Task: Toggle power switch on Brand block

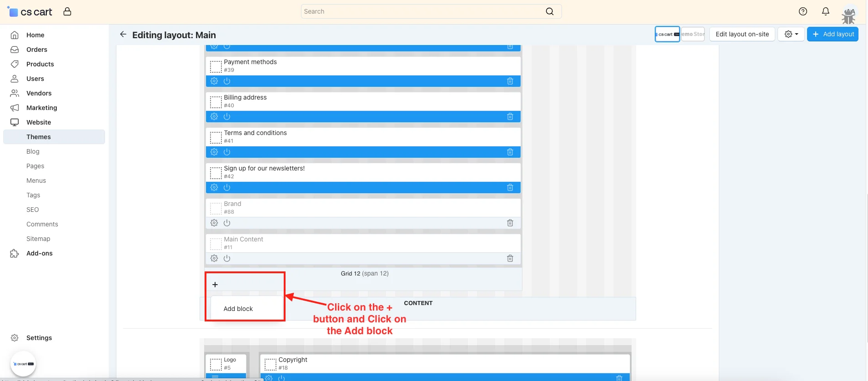Action: pos(227,223)
